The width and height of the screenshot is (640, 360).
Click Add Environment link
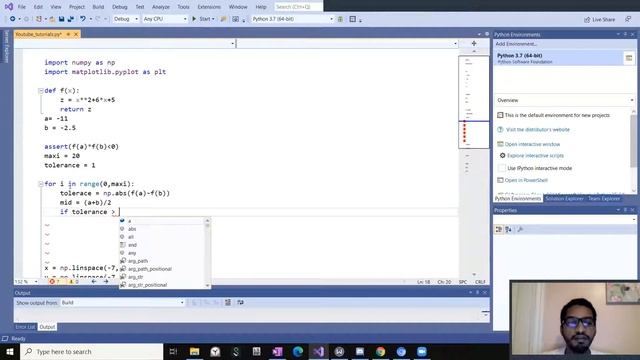tap(516, 44)
